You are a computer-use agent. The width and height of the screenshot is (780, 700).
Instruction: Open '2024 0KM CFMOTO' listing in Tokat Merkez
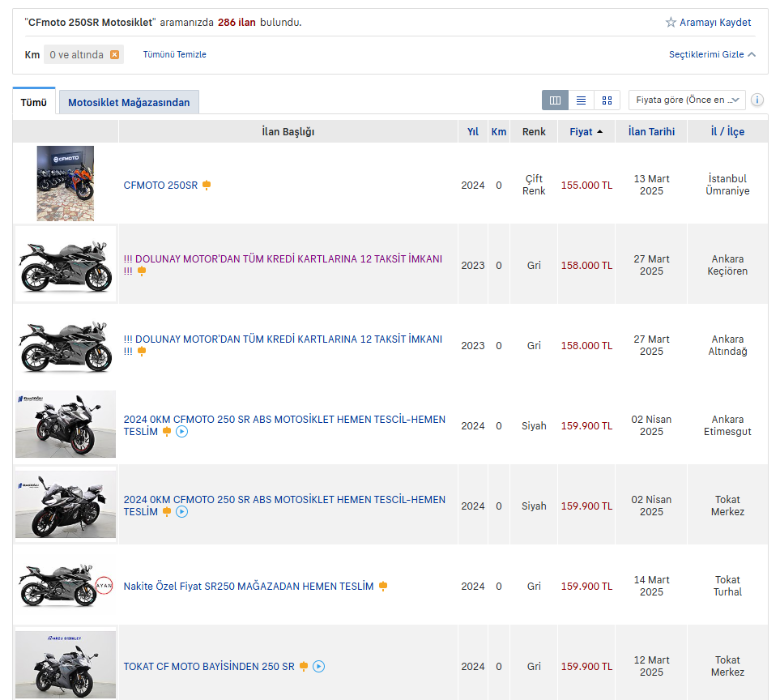tap(284, 505)
